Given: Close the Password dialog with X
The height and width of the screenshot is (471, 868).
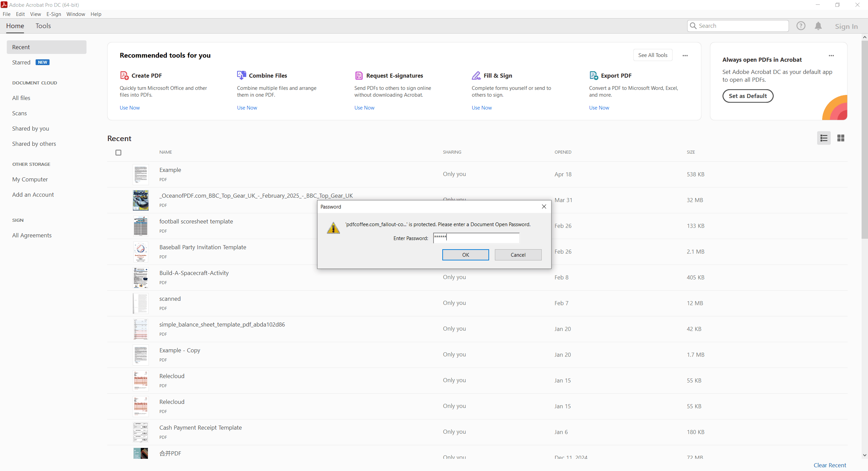Looking at the screenshot, I should (x=544, y=207).
